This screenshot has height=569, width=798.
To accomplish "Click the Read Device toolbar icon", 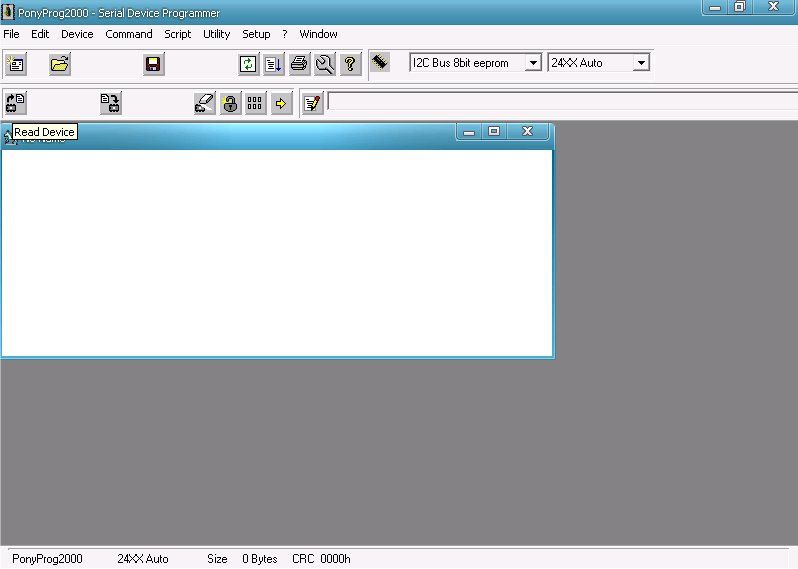I will 16,103.
